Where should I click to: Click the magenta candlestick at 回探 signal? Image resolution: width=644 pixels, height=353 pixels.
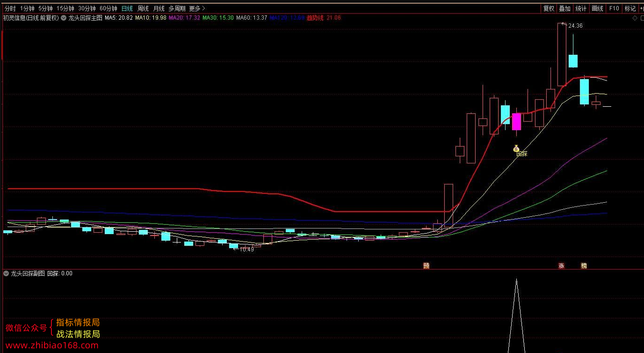pyautogui.click(x=516, y=121)
